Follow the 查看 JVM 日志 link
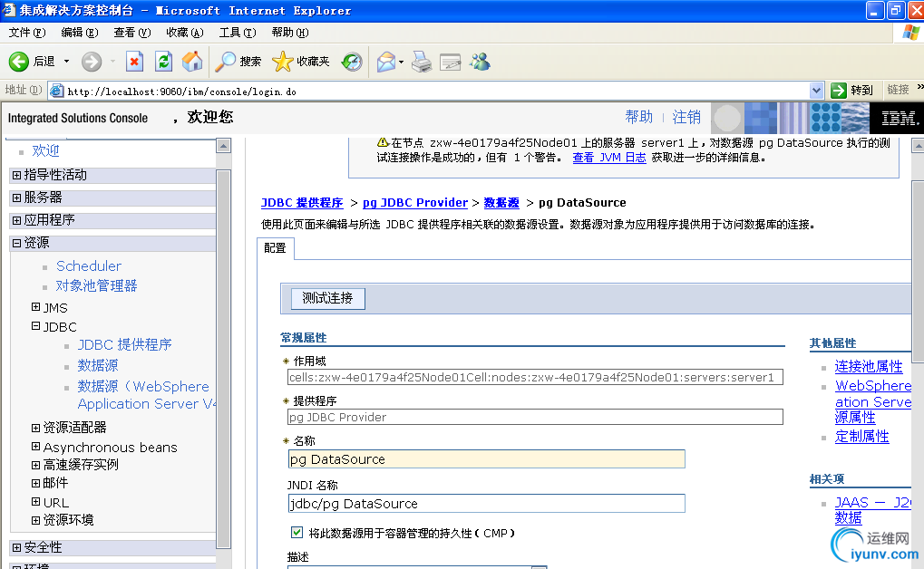The width and height of the screenshot is (924, 569). tap(609, 158)
